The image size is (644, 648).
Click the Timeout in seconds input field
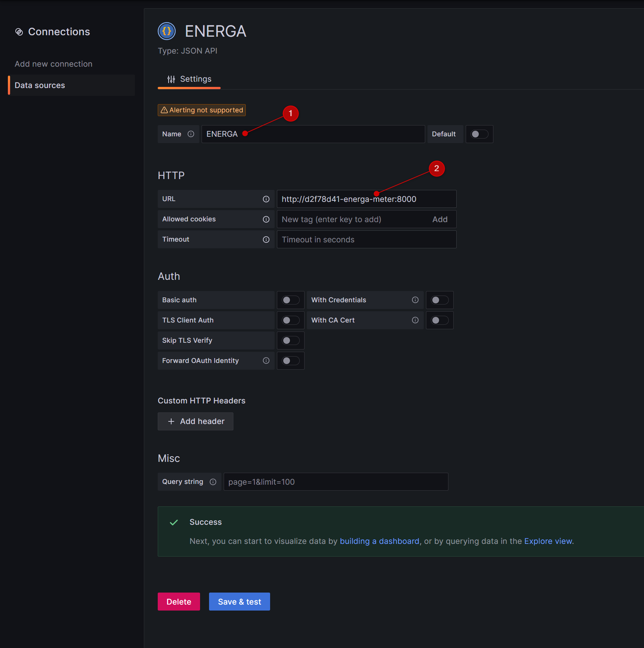click(x=366, y=239)
